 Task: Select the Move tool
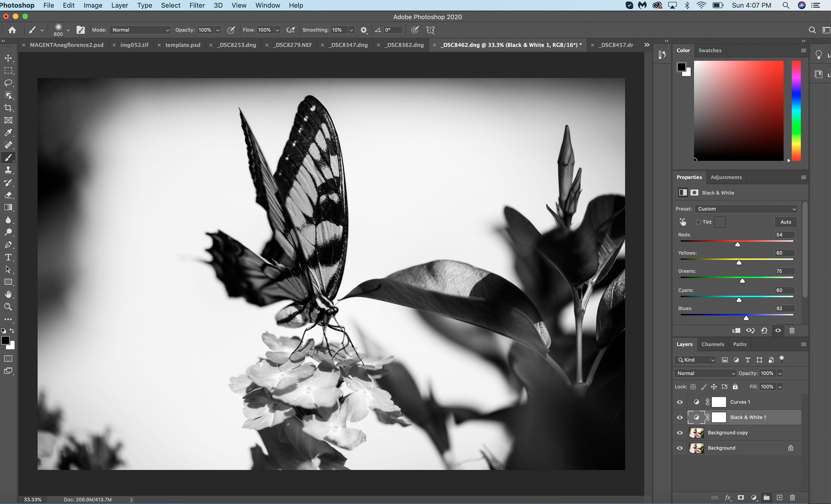click(8, 58)
